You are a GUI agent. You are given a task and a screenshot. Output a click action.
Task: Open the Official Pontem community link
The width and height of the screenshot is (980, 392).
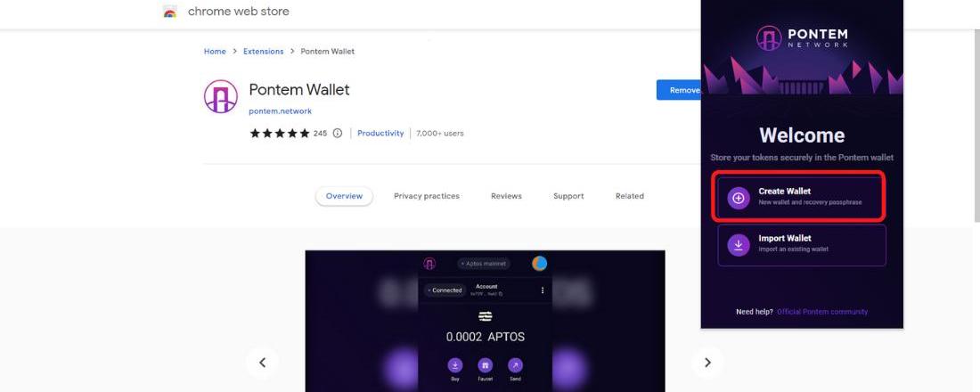[x=822, y=311]
